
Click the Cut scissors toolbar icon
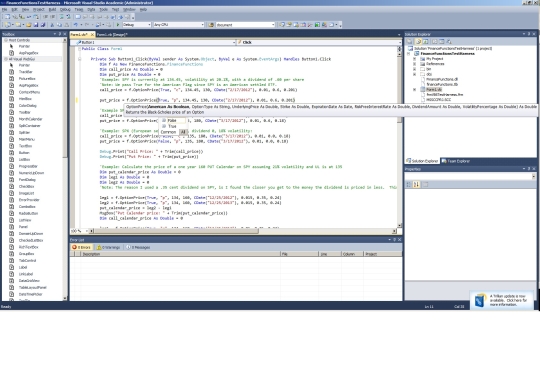click(x=52, y=25)
